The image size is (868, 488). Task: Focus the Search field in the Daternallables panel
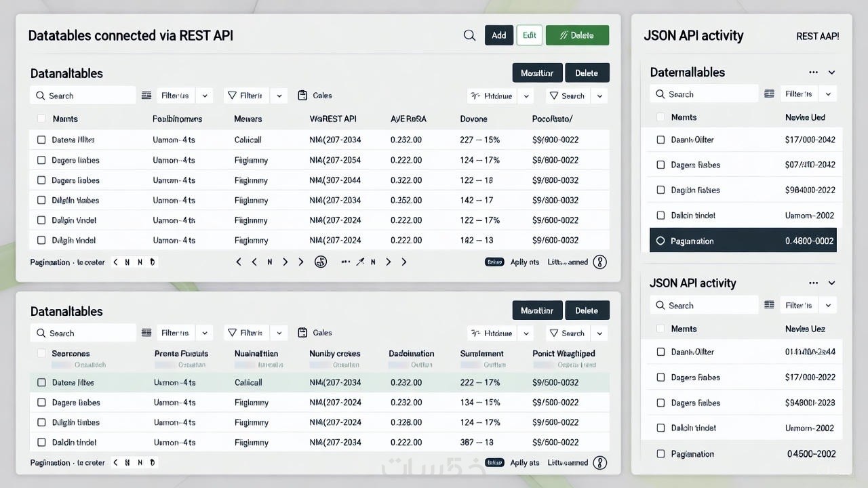(x=704, y=94)
